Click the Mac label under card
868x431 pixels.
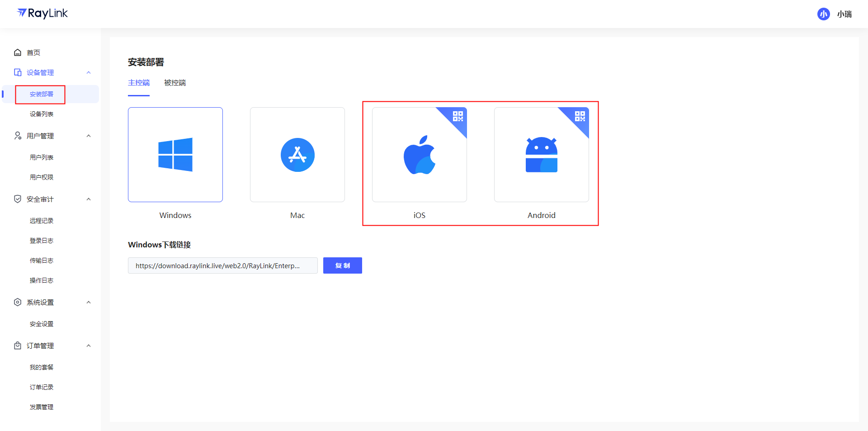(x=297, y=215)
